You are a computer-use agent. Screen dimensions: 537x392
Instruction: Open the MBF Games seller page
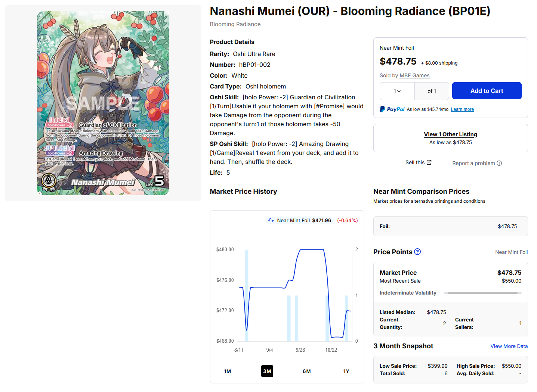(x=414, y=75)
